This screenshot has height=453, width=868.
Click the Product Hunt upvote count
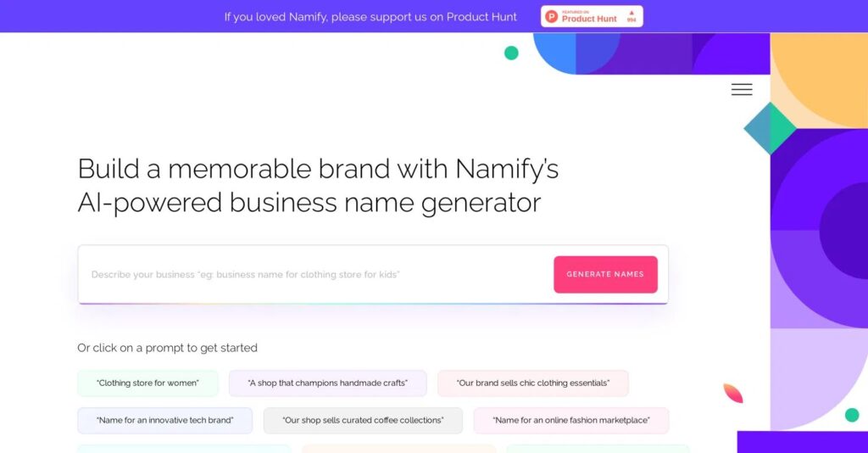coord(632,16)
